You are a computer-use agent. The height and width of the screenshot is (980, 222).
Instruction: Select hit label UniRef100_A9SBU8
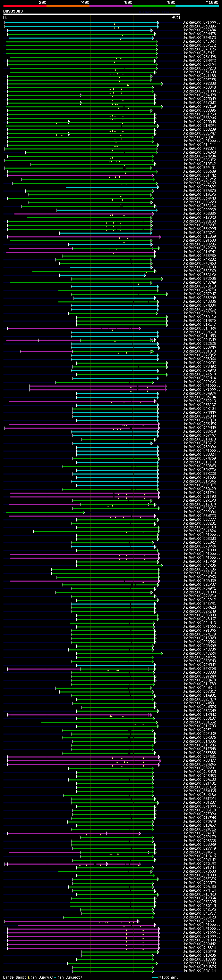[x=199, y=84]
